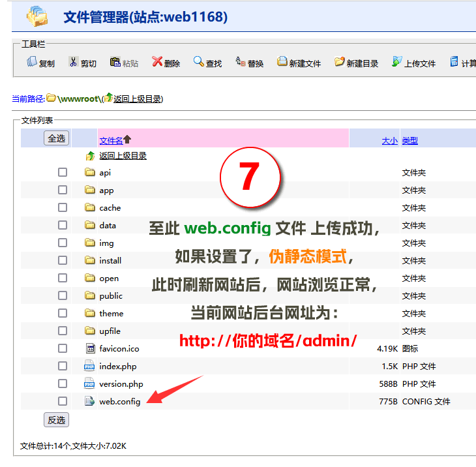Click the 全选 select-all button
Viewport: 476px width, 467px height.
click(x=57, y=138)
